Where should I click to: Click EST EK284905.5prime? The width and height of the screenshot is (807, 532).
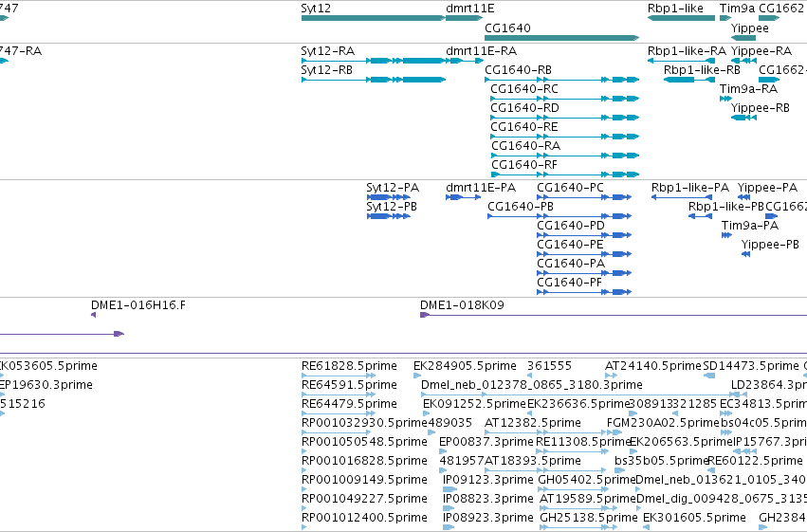pos(417,376)
